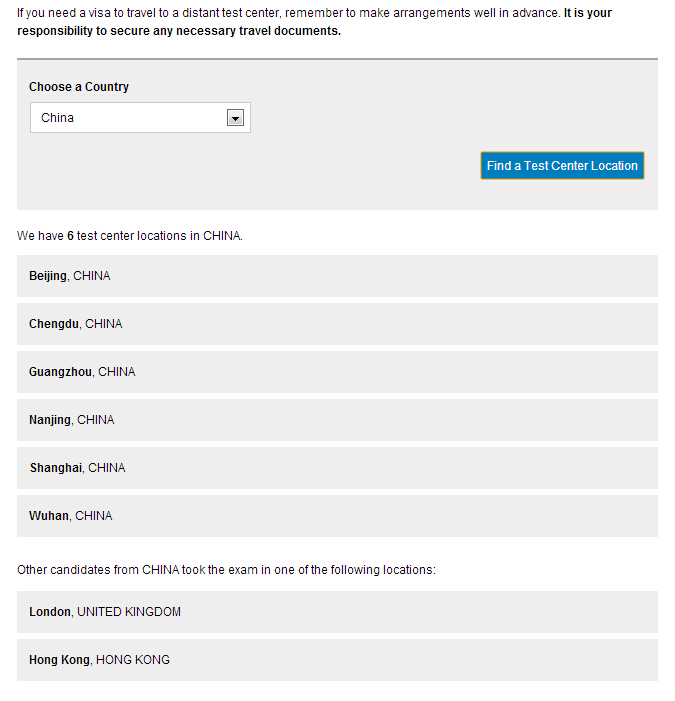Viewport: 675px width, 701px height.
Task: Click the bold travel documents responsibility text
Action: coord(180,31)
